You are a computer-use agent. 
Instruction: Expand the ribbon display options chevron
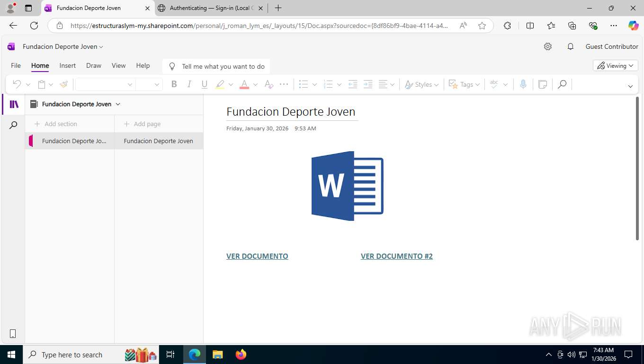[630, 86]
